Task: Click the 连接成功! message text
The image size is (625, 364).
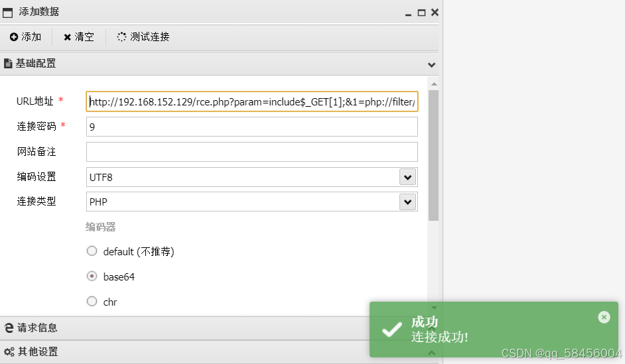Action: (440, 337)
